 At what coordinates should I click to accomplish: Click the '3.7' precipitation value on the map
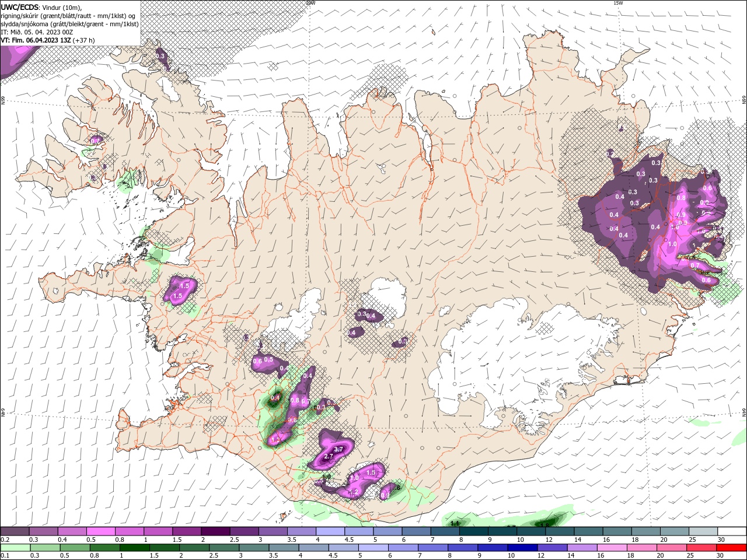(x=338, y=449)
